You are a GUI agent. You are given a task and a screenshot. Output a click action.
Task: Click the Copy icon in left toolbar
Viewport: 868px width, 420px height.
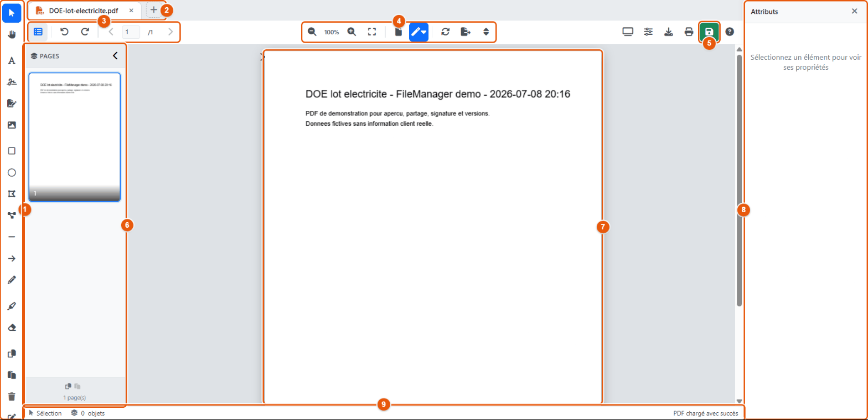[x=12, y=354]
